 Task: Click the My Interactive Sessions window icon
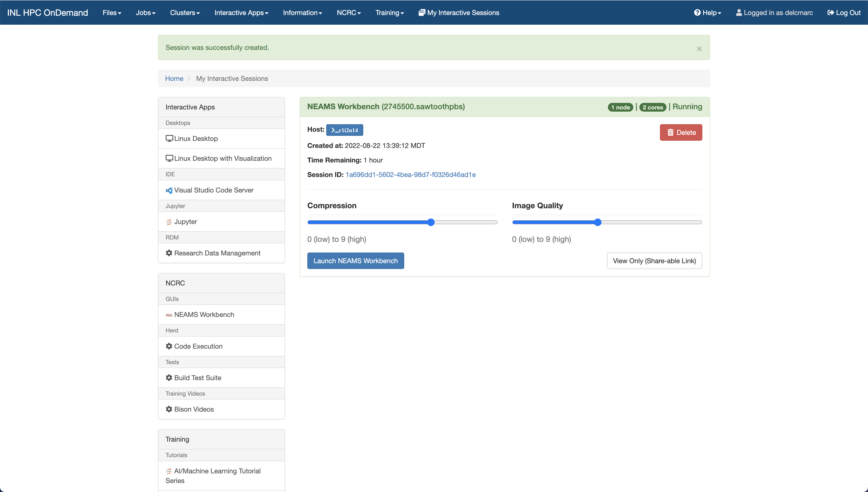click(x=421, y=13)
